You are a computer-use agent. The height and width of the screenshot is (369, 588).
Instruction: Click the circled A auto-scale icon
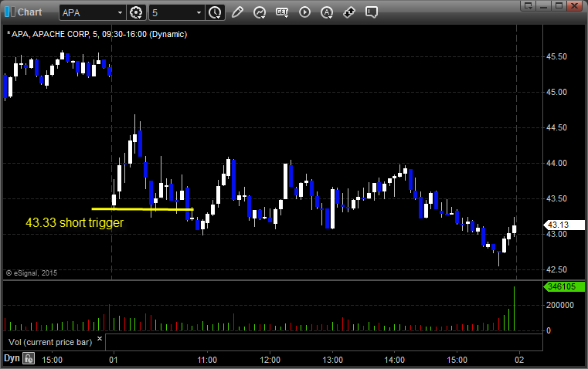click(x=327, y=12)
